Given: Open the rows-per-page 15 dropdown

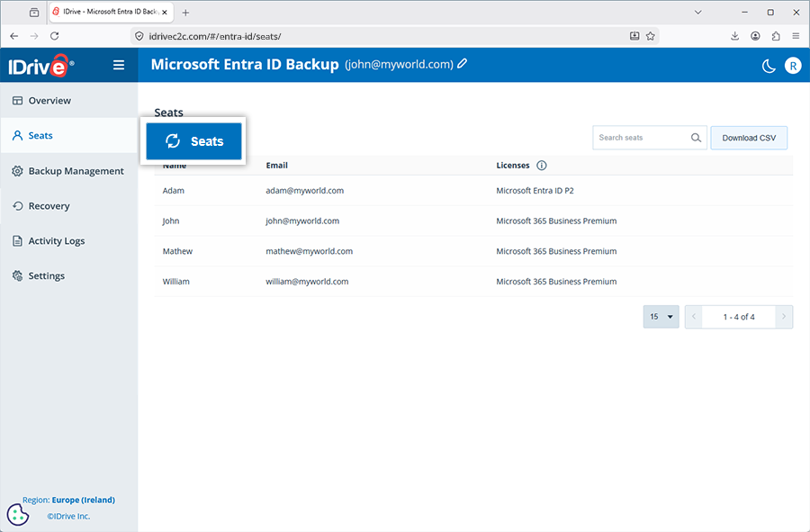Looking at the screenshot, I should [x=661, y=317].
